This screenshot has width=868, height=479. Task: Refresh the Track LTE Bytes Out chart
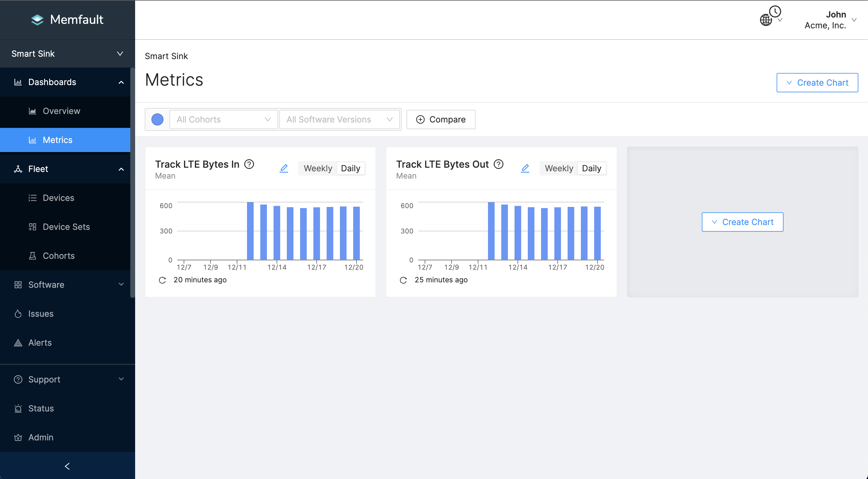coord(403,280)
